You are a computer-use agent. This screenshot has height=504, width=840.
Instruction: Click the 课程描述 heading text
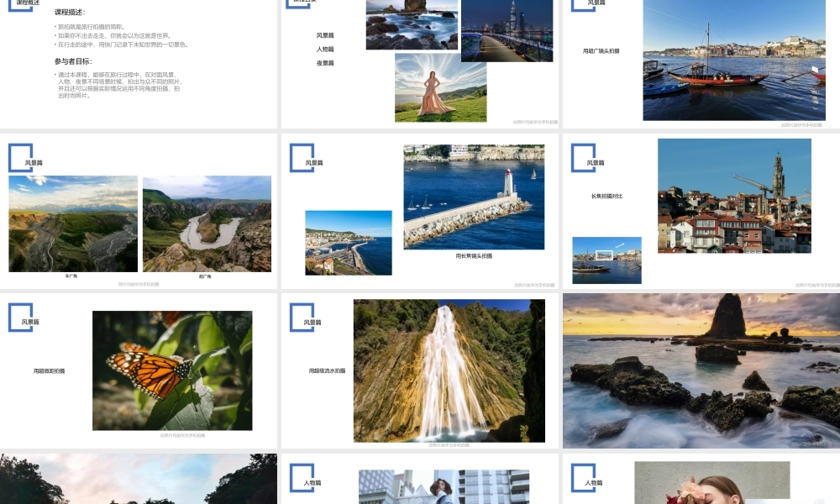(69, 13)
